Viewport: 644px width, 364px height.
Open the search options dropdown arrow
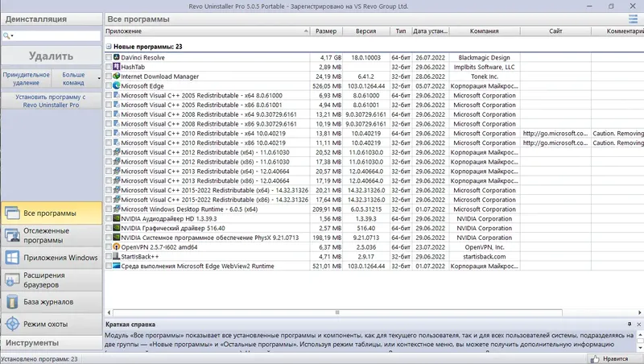(12, 36)
